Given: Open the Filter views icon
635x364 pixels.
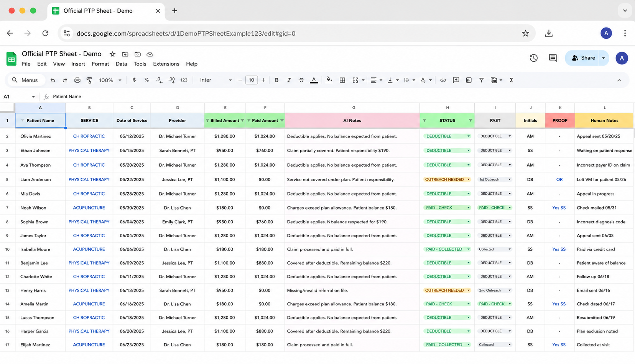Looking at the screenshot, I should point(494,80).
